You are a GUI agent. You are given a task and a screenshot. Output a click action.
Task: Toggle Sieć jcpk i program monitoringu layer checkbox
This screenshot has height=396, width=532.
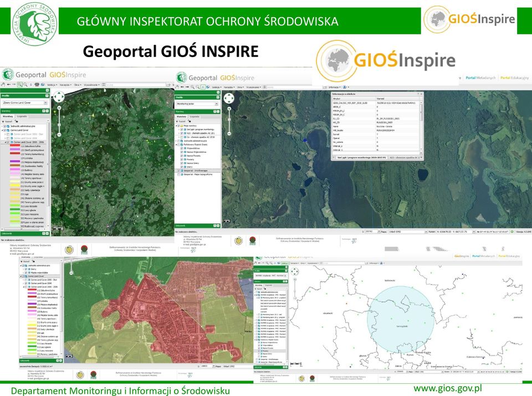tap(182, 130)
